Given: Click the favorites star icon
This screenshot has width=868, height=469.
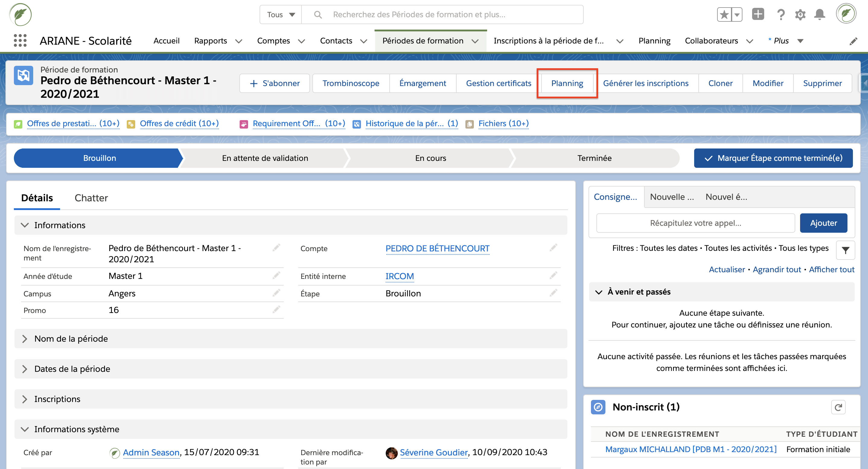Looking at the screenshot, I should (x=724, y=14).
